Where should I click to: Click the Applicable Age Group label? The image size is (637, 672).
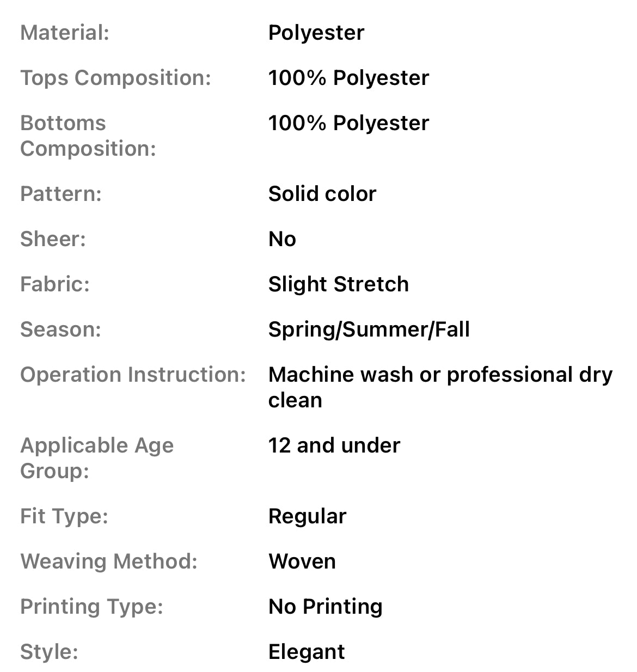[96, 458]
